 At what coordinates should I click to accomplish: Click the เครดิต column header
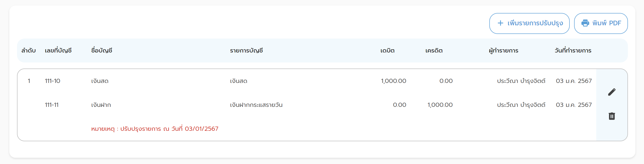pos(434,51)
